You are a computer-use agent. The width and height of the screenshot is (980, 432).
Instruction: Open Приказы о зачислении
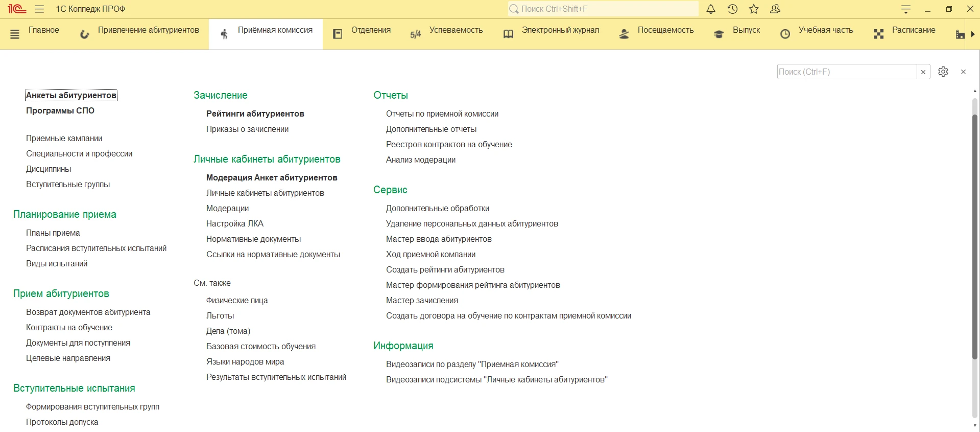point(248,129)
